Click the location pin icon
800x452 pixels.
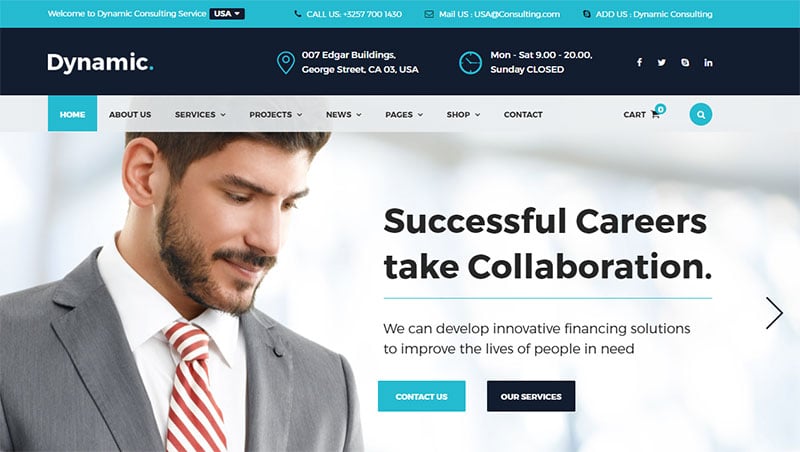click(286, 63)
